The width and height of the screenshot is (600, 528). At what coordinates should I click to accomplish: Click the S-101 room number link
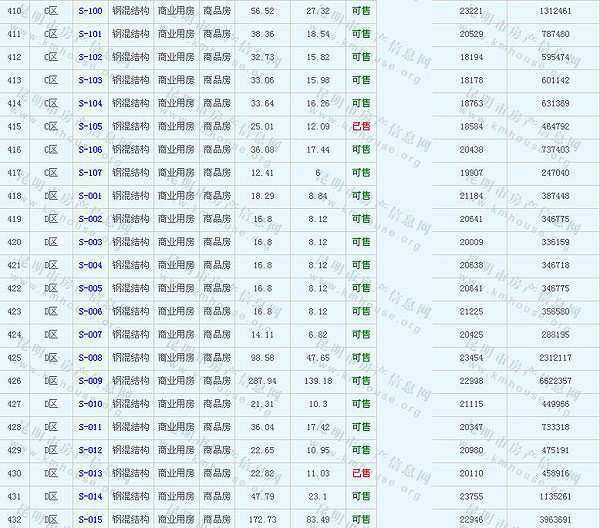coord(90,34)
